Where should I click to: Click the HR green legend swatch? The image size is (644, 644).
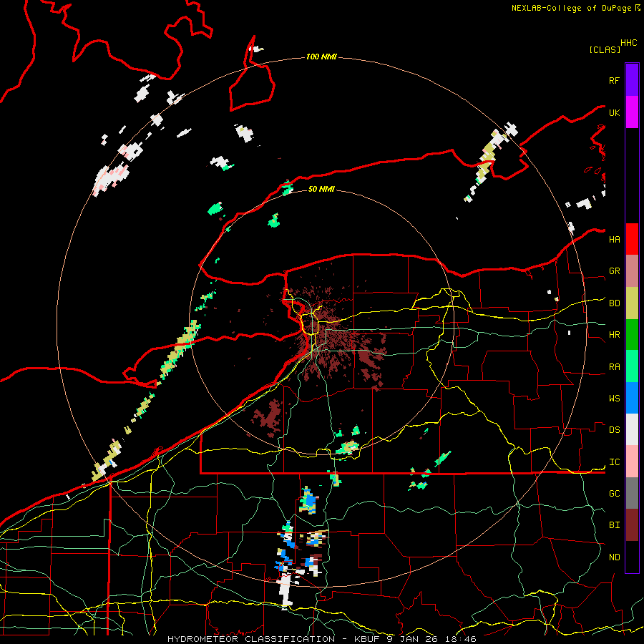point(632,334)
